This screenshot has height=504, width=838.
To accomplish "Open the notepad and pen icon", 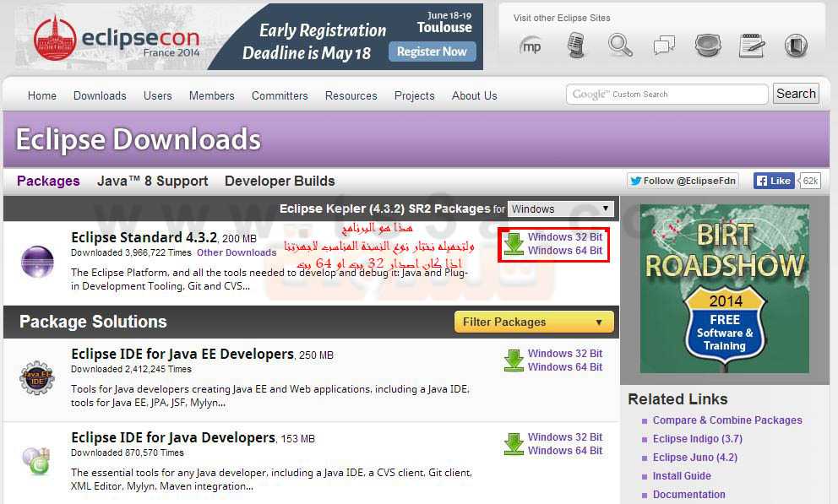I will click(x=752, y=46).
